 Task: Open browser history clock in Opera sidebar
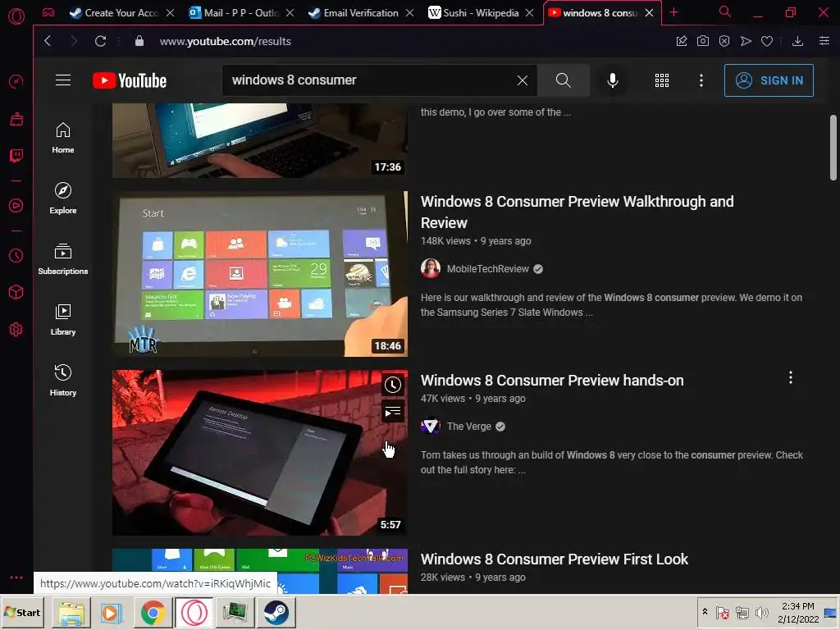coord(16,256)
